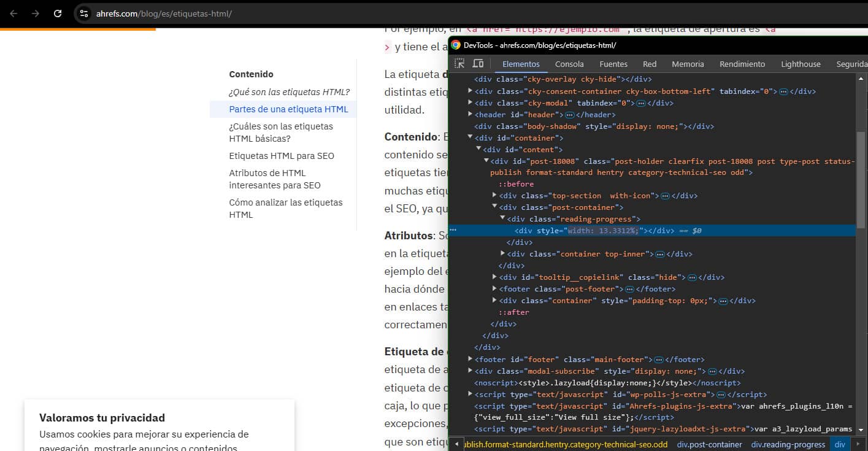The image size is (868, 451).
Task: Expand the top-section with-icon div
Action: pos(494,196)
